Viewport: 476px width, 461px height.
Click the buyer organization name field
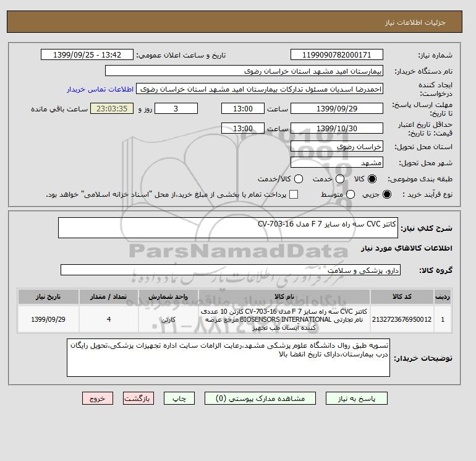pos(244,71)
